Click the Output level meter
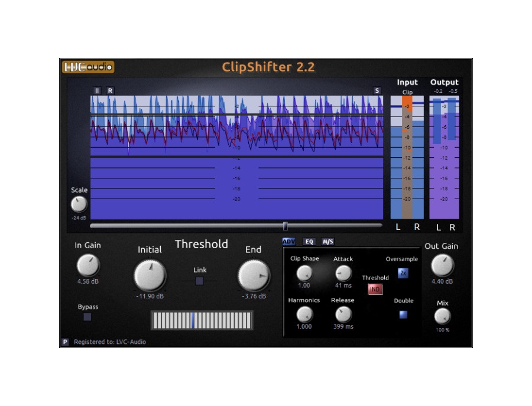Screen dimensions: 532x406 click(444, 157)
